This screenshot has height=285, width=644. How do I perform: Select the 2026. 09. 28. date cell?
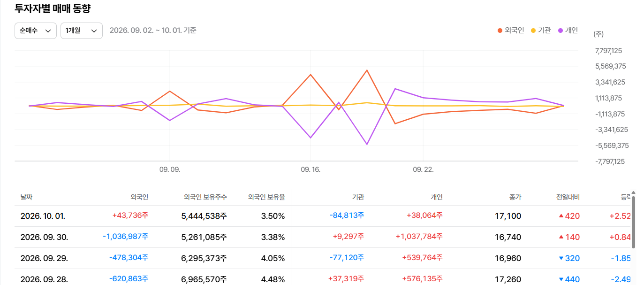[x=44, y=279]
